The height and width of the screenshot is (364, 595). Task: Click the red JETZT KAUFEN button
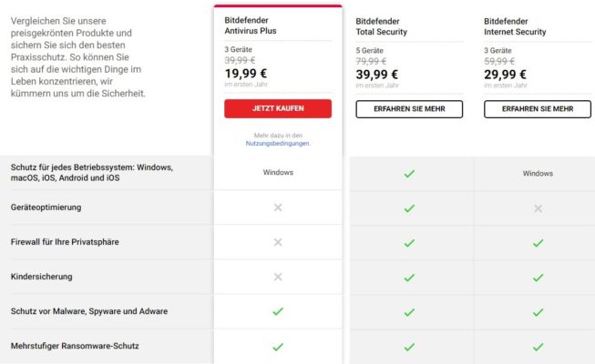278,108
